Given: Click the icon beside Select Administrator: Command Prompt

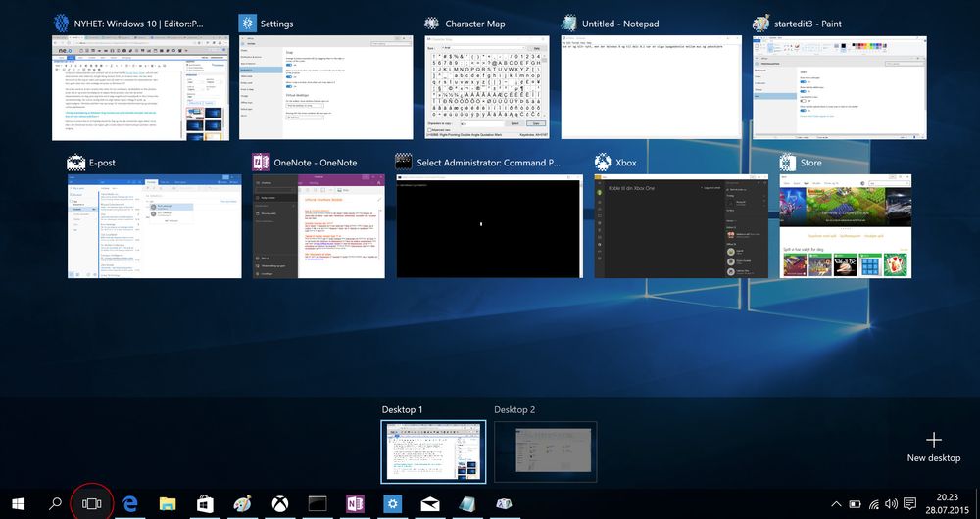Looking at the screenshot, I should [404, 163].
